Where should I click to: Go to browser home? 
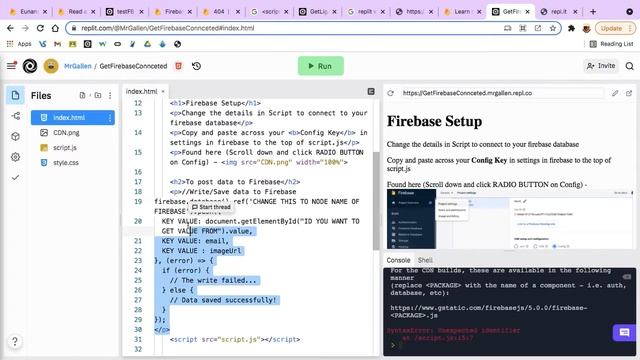point(55,28)
